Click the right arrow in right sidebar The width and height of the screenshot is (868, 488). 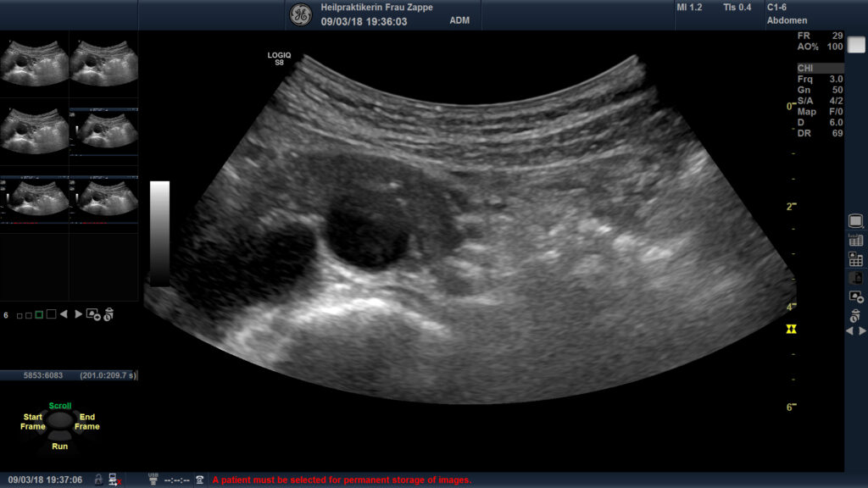click(x=862, y=331)
